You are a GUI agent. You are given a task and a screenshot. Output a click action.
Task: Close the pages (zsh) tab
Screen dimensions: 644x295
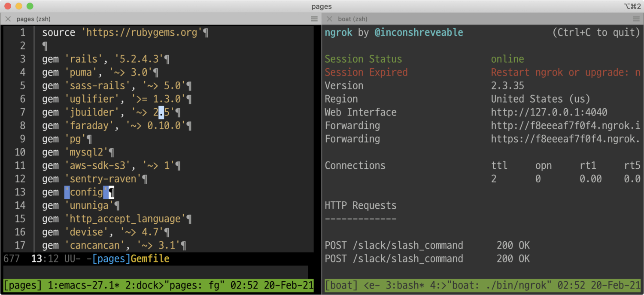click(x=8, y=19)
